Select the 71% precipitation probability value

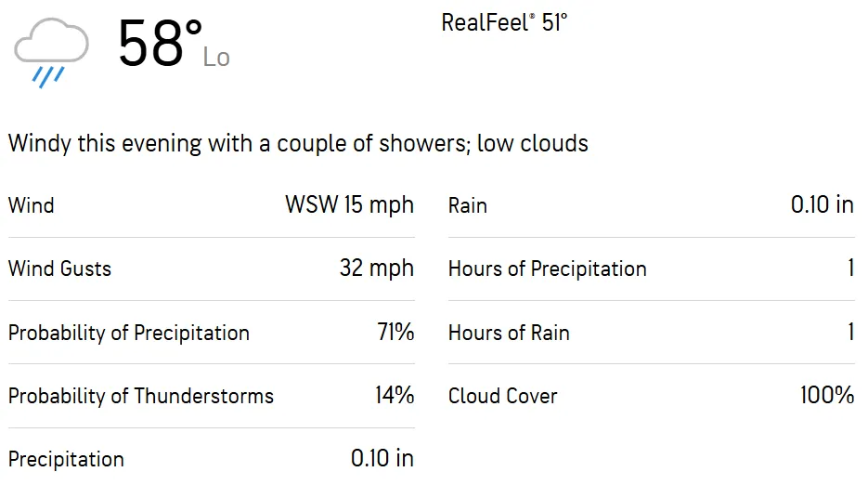pos(395,333)
